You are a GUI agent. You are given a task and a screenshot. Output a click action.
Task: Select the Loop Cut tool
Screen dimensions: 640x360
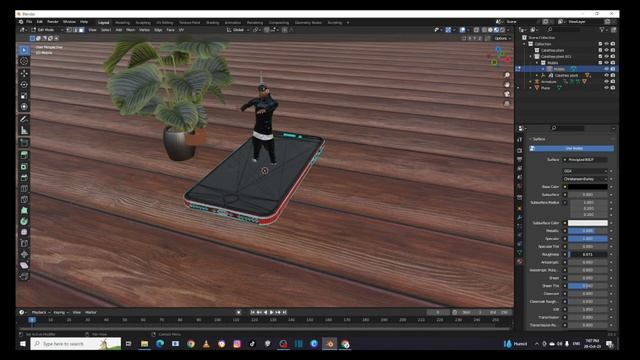click(24, 189)
